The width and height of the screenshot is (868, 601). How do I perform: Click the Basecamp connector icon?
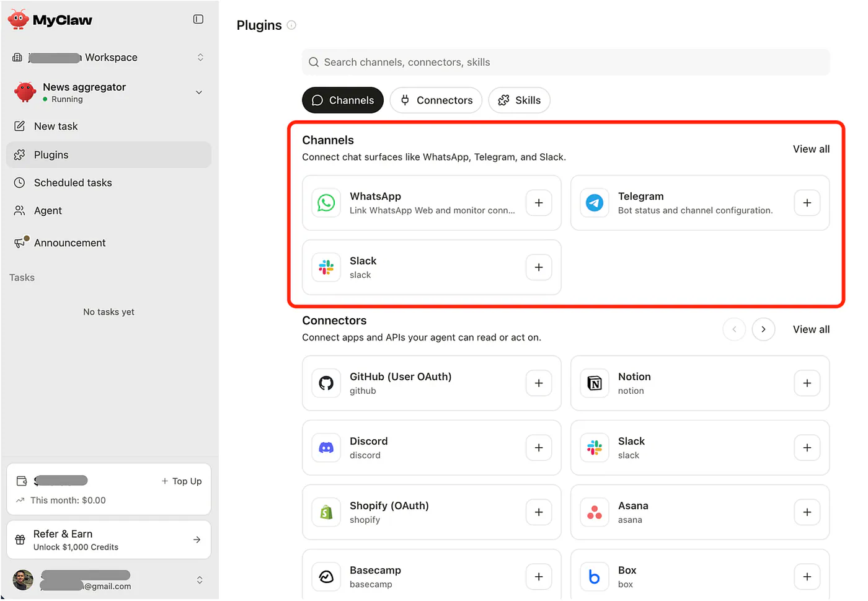click(x=326, y=577)
